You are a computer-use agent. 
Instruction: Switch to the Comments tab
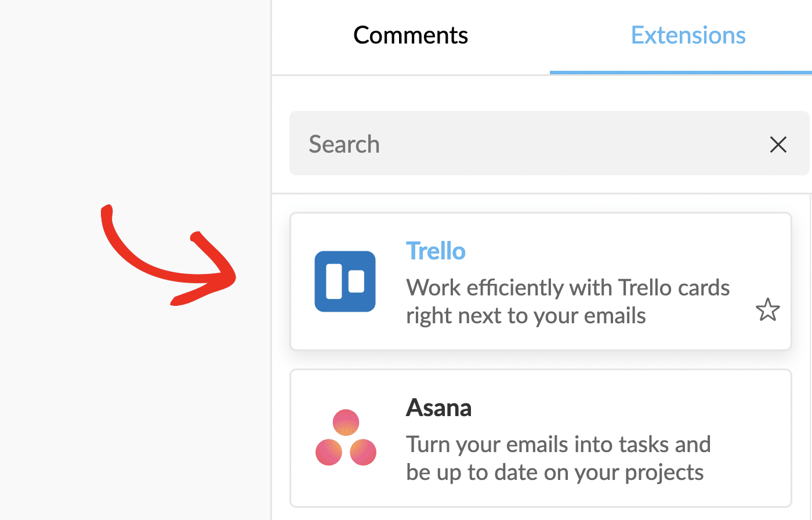pyautogui.click(x=410, y=35)
